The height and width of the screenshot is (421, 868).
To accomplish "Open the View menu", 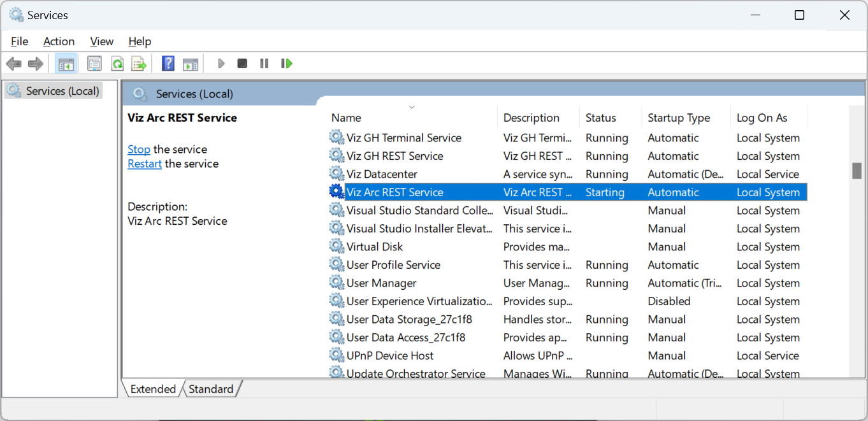I will point(101,41).
